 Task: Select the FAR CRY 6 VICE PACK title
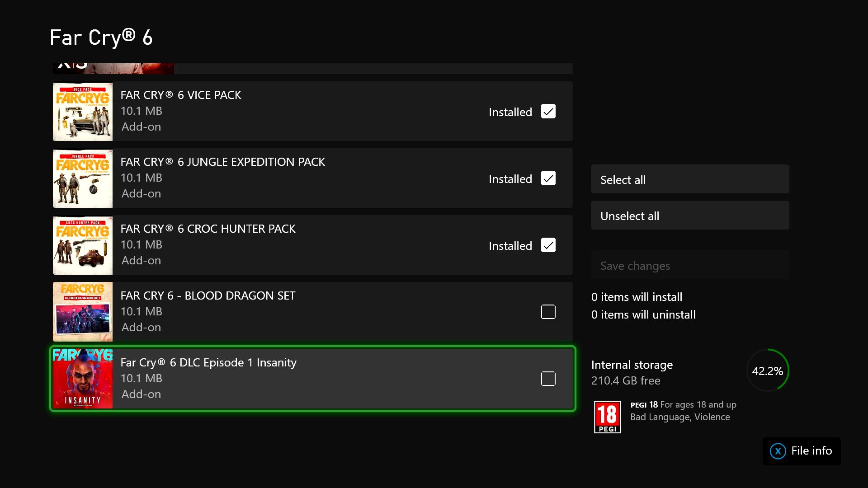pos(181,95)
